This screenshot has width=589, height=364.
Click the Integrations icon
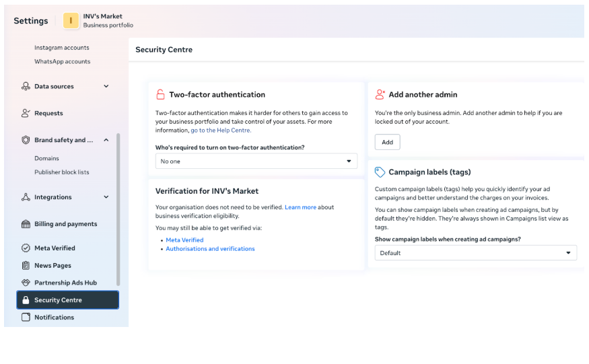(26, 197)
